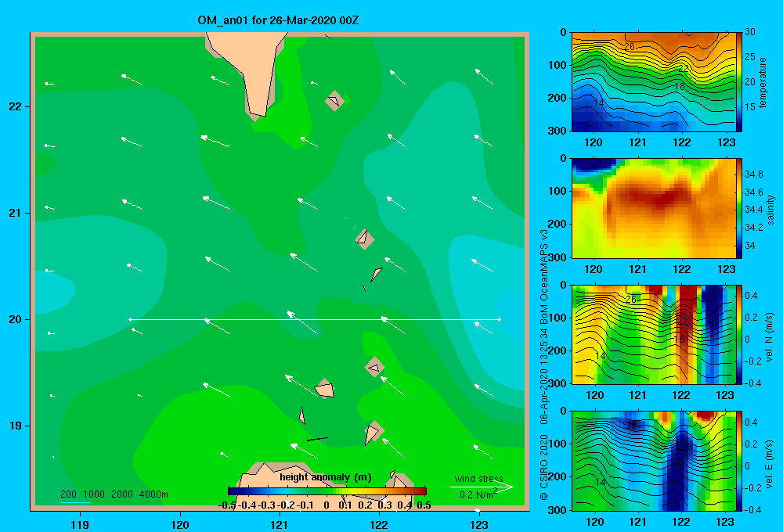Open the salinity section plot
The height and width of the screenshot is (532, 783).
[654, 208]
